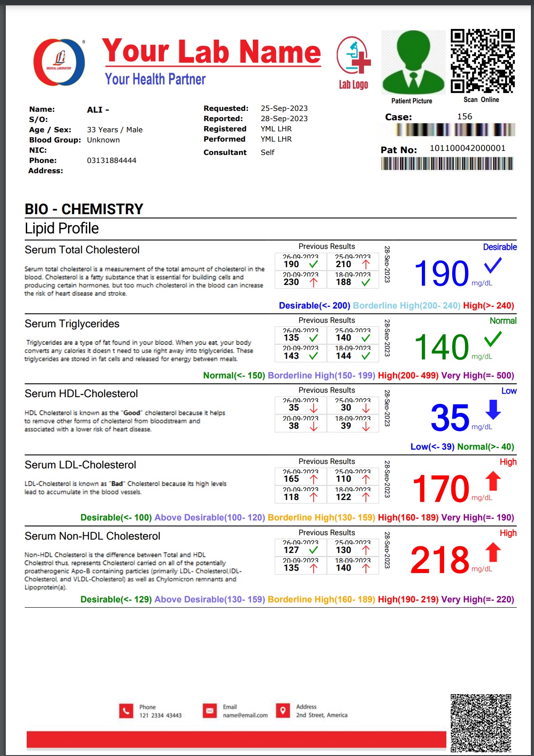Image resolution: width=534 pixels, height=756 pixels.
Task: Click the blue down arrow beside 35
Action: pyautogui.click(x=493, y=410)
